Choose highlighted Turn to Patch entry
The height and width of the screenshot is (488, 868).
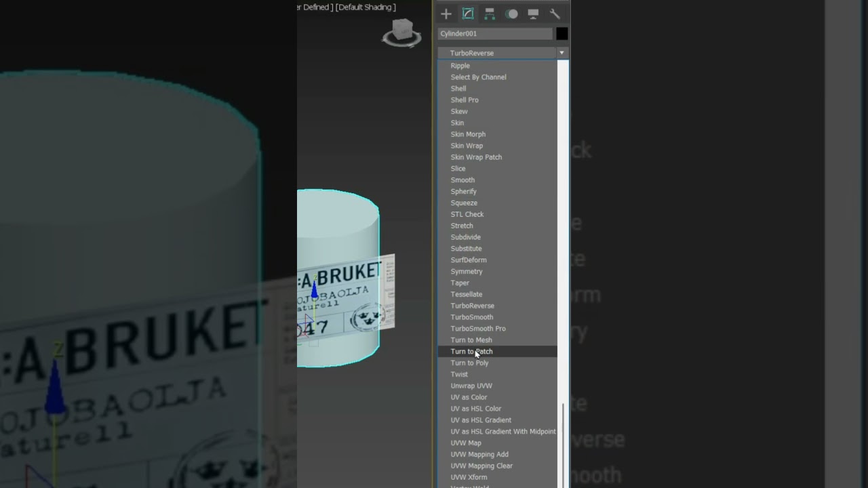497,352
